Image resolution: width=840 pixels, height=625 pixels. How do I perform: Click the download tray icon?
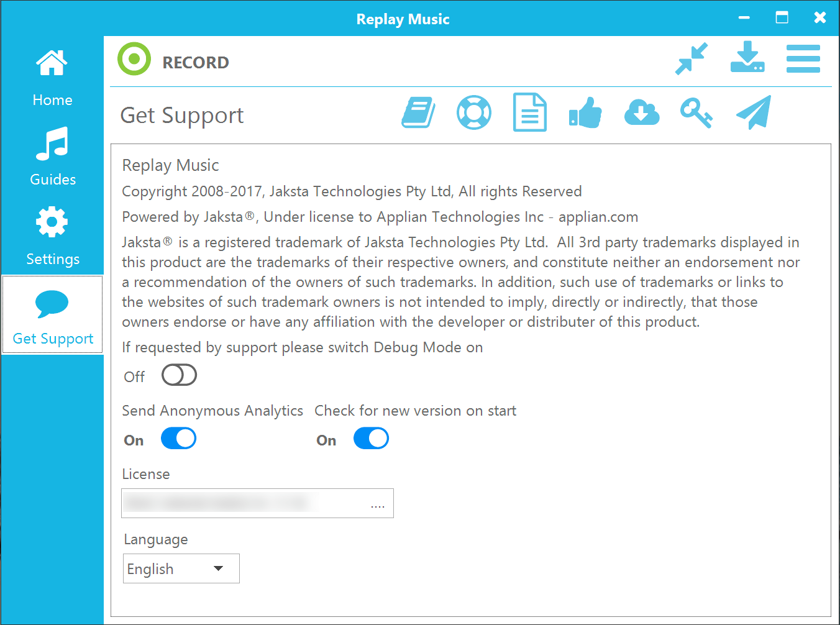pyautogui.click(x=747, y=57)
